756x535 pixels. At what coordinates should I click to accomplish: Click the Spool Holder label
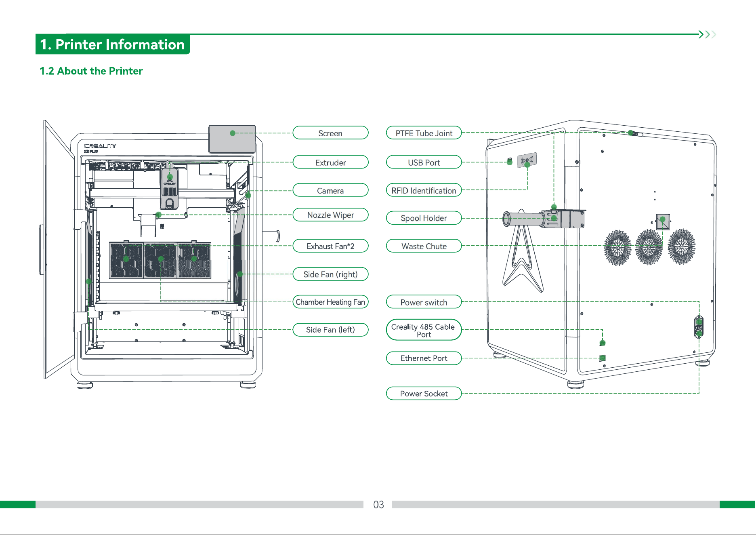pyautogui.click(x=424, y=218)
